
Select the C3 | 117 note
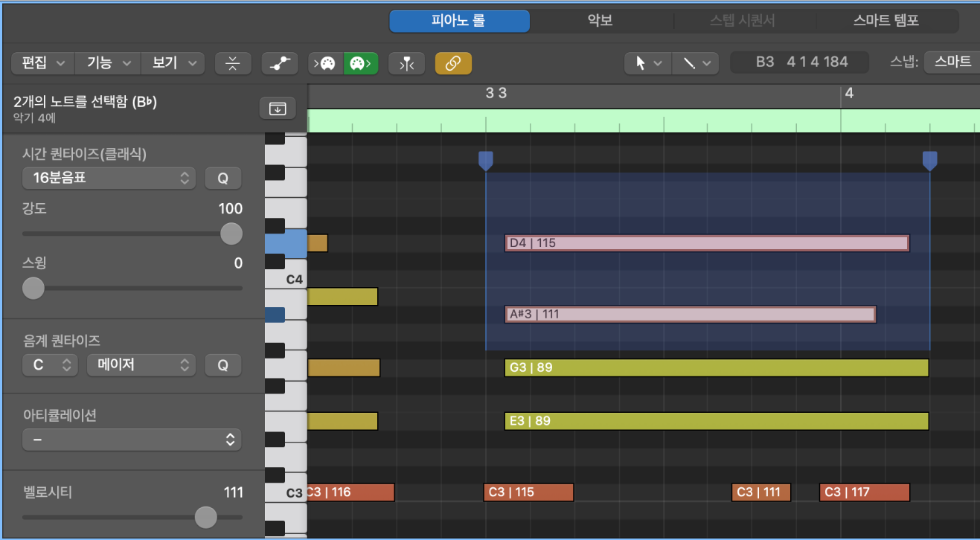[x=865, y=492]
